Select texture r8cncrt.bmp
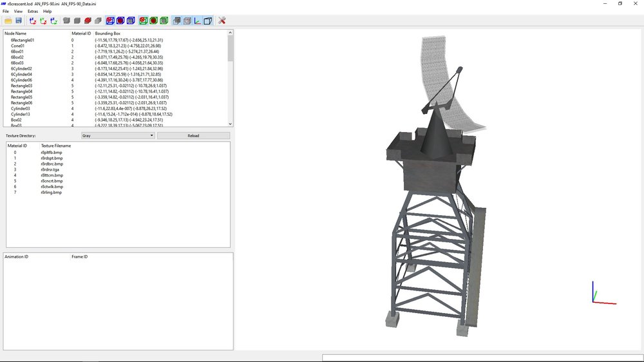644x362 pixels. [x=52, y=181]
